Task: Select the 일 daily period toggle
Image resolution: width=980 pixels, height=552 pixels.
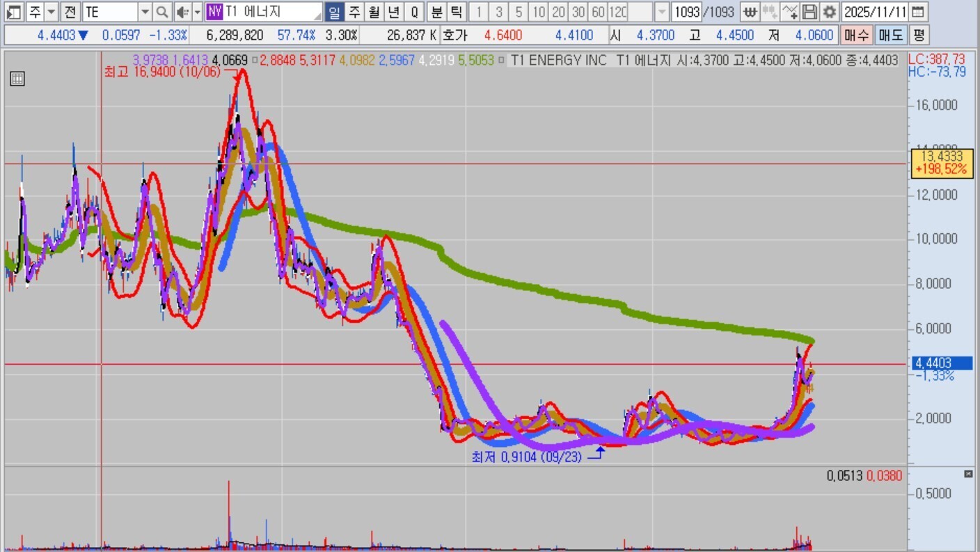Action: tap(335, 12)
